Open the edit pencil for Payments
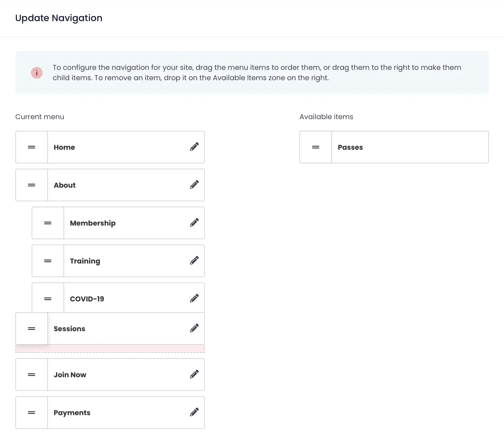504x439 pixels. [x=194, y=412]
